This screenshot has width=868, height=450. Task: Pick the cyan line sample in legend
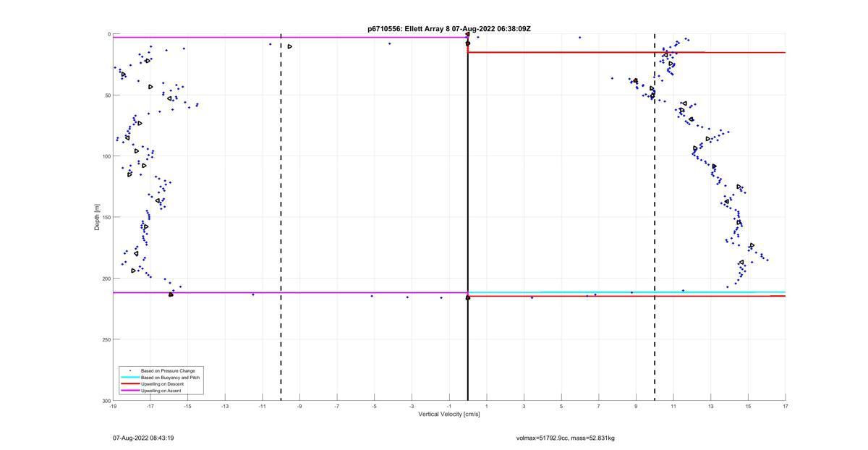tap(129, 378)
